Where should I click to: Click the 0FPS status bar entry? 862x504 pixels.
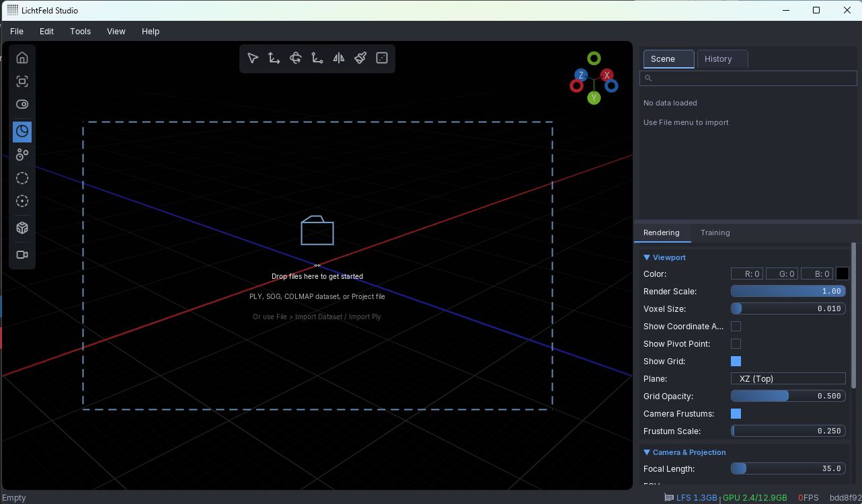[808, 498]
